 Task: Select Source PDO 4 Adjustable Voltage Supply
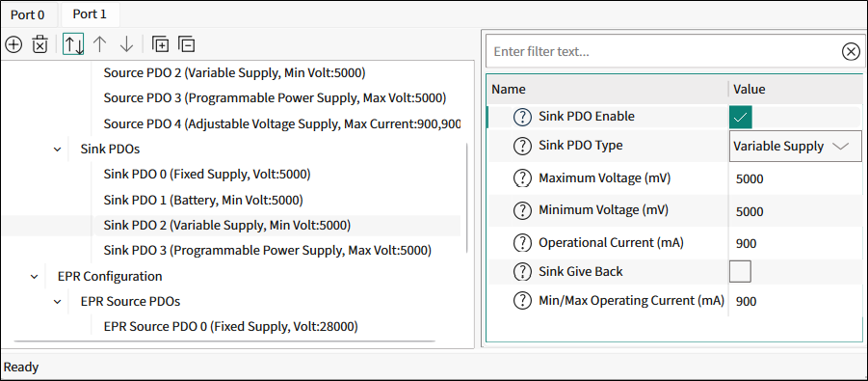click(282, 123)
